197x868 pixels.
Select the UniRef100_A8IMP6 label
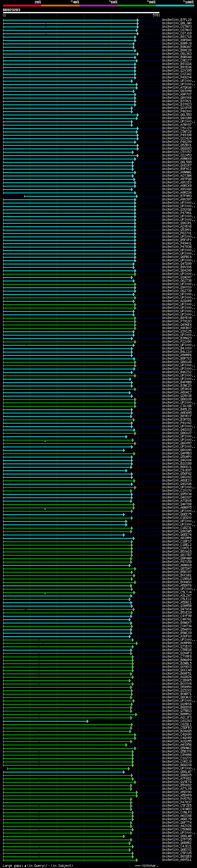tap(177, 538)
